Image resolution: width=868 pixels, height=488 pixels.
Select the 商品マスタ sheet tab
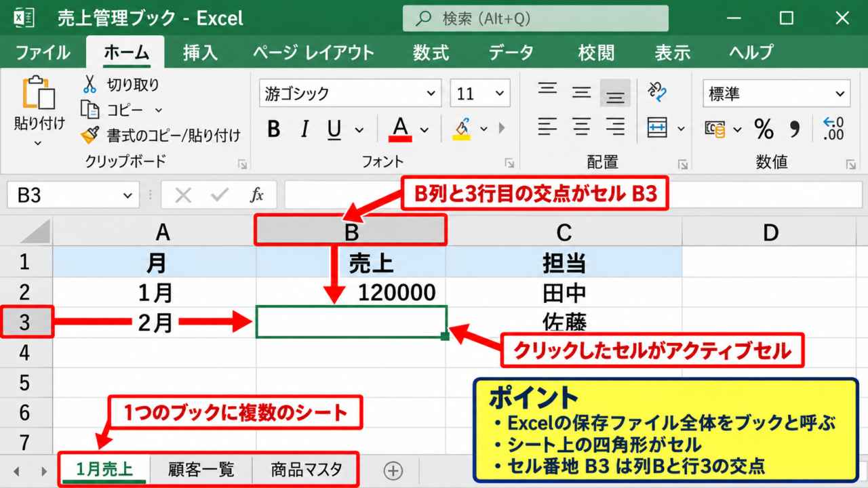pos(307,469)
